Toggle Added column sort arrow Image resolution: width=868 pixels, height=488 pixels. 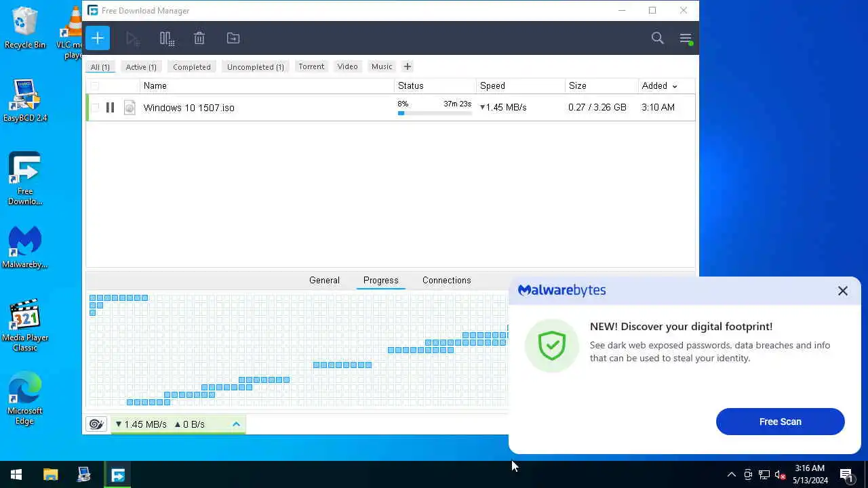coord(674,86)
